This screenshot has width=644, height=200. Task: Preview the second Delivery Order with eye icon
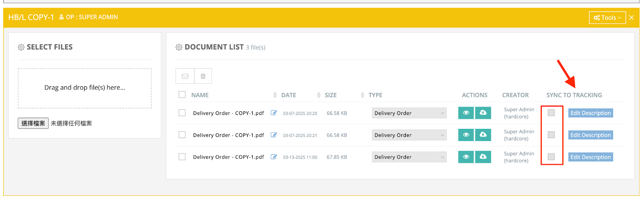(466, 135)
